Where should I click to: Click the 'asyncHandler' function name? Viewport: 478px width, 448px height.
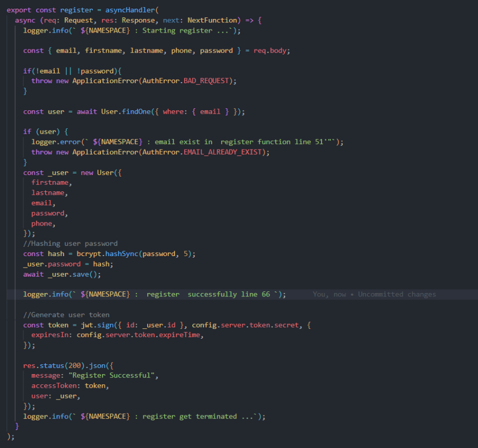pyautogui.click(x=130, y=10)
